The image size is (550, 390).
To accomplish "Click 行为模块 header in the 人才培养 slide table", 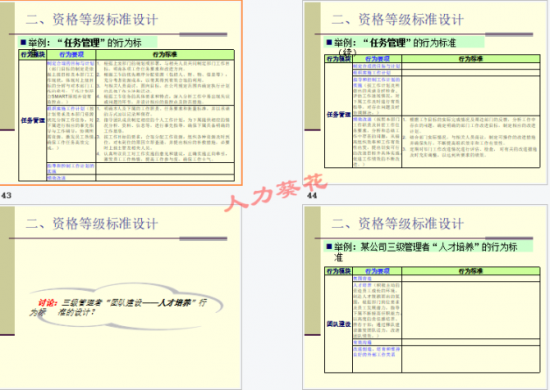I will 338,271.
